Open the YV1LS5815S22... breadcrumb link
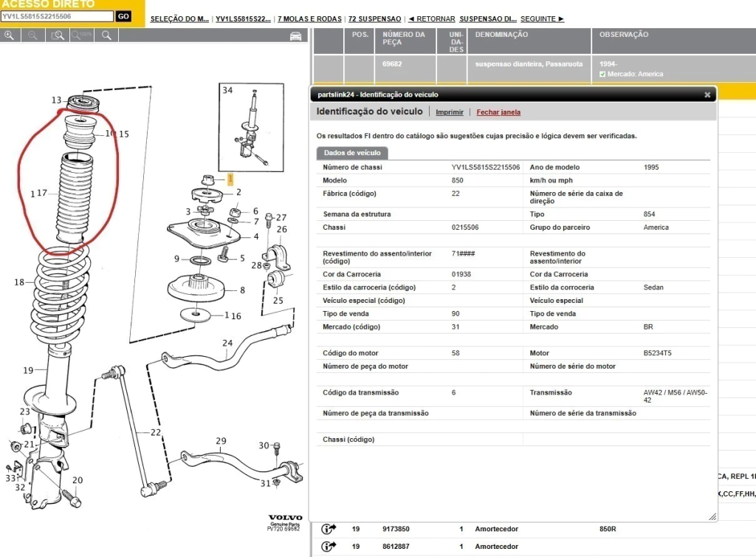 [x=243, y=18]
